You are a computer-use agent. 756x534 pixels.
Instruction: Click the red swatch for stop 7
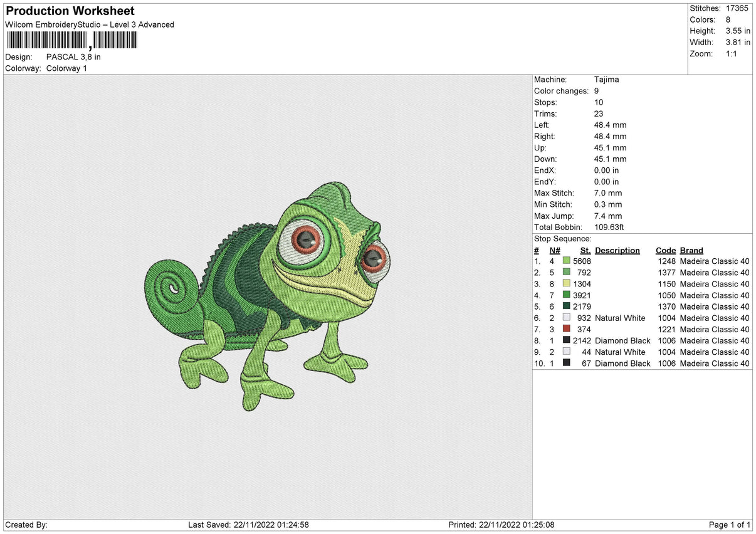pos(567,329)
